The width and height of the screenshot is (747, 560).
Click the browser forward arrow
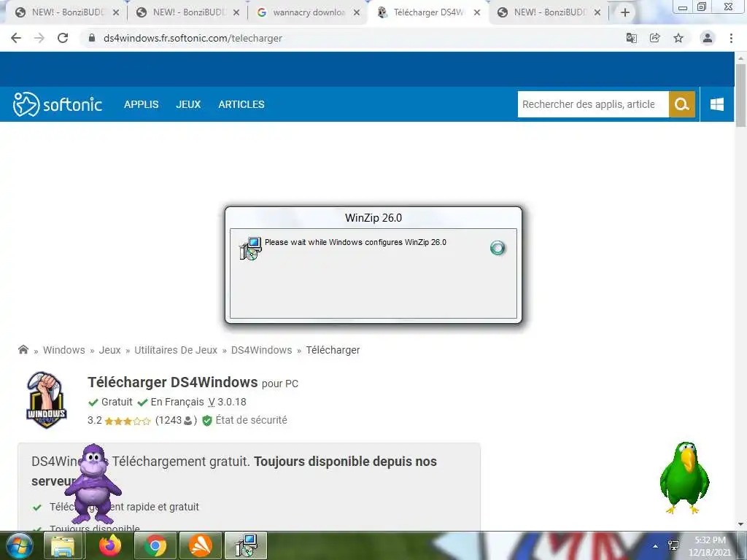tap(39, 38)
